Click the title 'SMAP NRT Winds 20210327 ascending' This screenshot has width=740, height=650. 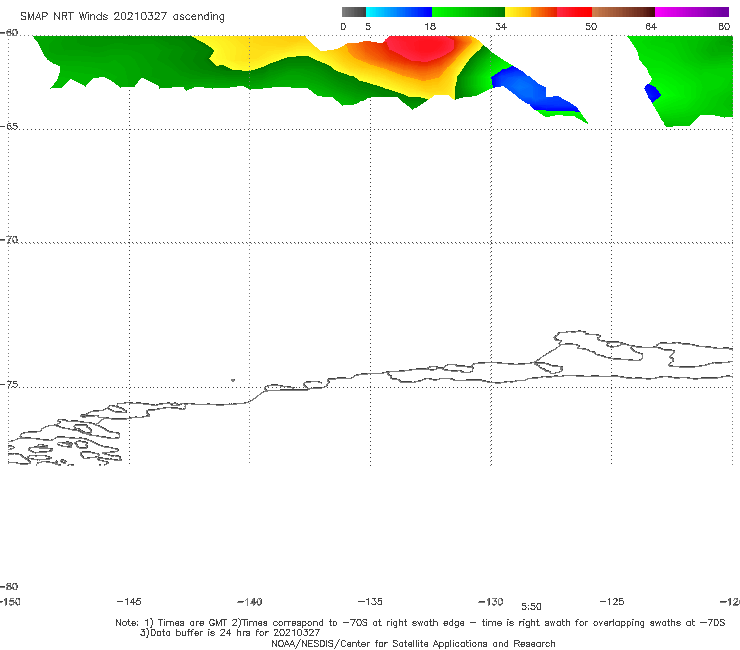(122, 16)
